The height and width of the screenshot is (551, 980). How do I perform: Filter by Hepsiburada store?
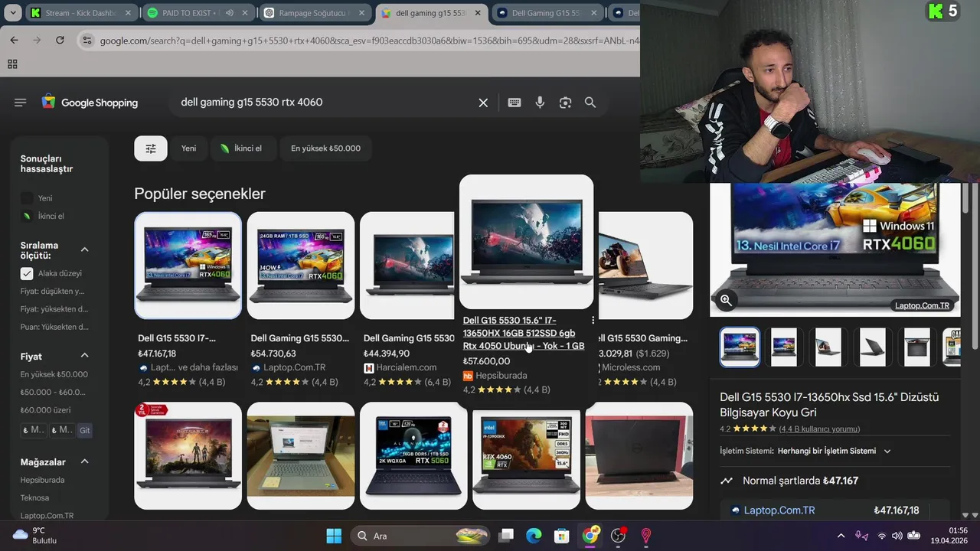click(x=42, y=480)
